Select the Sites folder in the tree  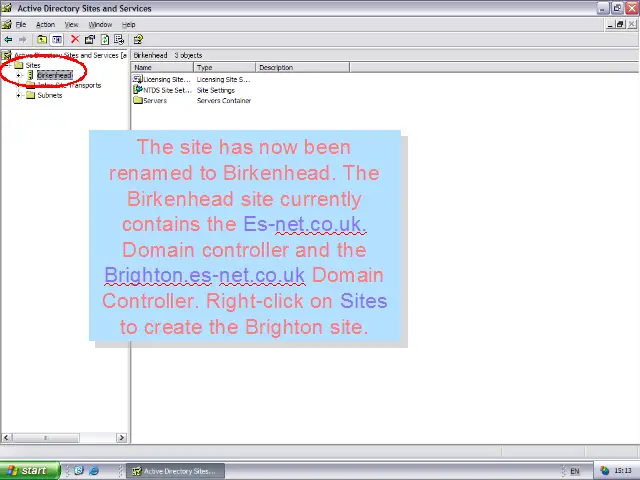[x=33, y=65]
